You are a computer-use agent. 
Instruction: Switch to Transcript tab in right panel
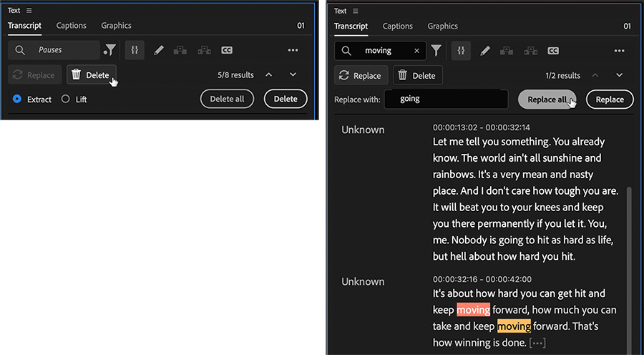(351, 26)
